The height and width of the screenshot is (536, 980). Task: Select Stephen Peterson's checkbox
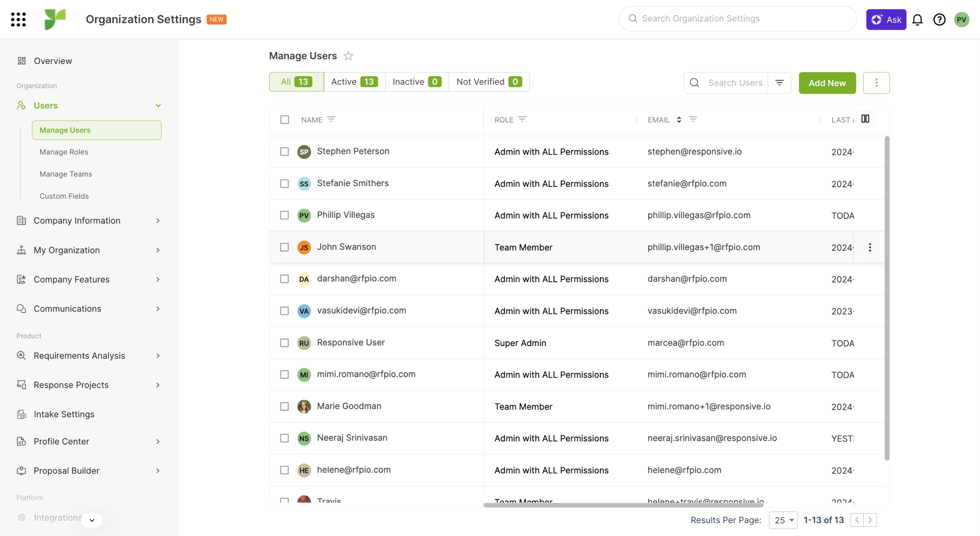(x=284, y=152)
